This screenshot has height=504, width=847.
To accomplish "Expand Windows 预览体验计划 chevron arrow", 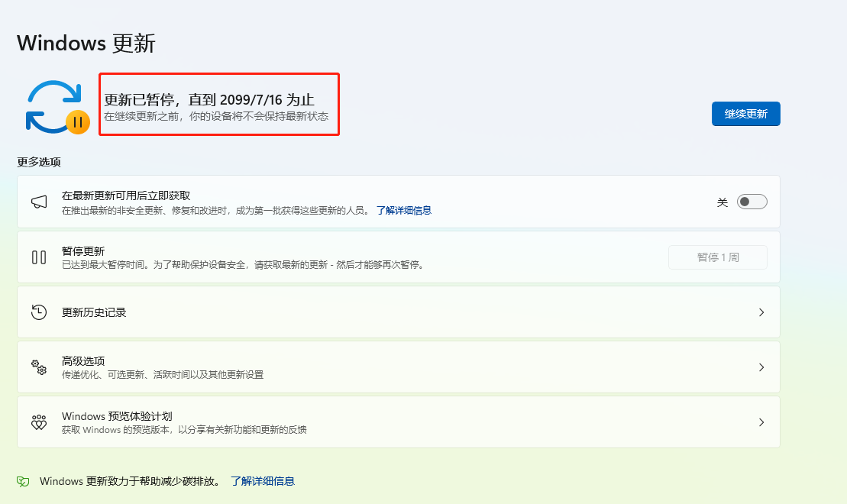I will click(x=761, y=422).
